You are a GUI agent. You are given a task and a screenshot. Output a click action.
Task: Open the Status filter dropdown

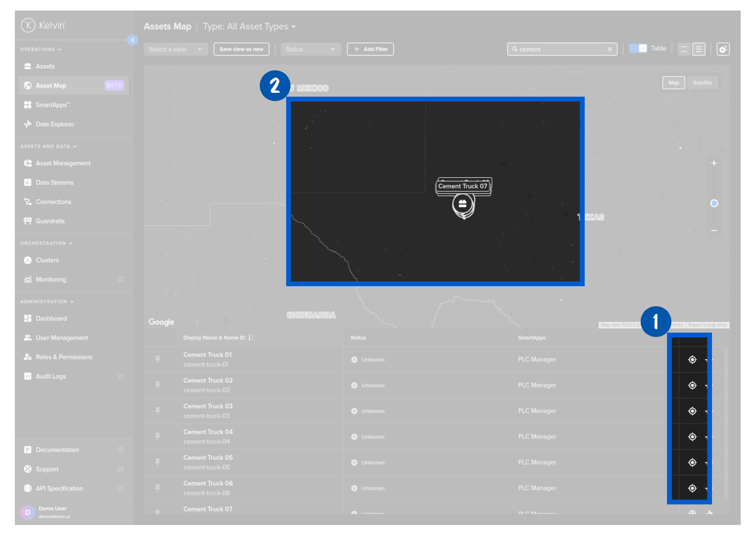coord(311,49)
